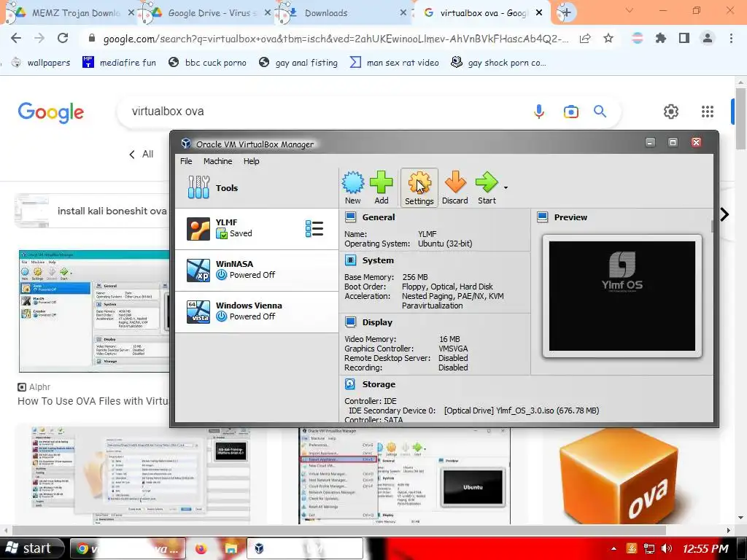
Task: Open Settings gear in VirtualBox toolbar
Action: point(419,187)
